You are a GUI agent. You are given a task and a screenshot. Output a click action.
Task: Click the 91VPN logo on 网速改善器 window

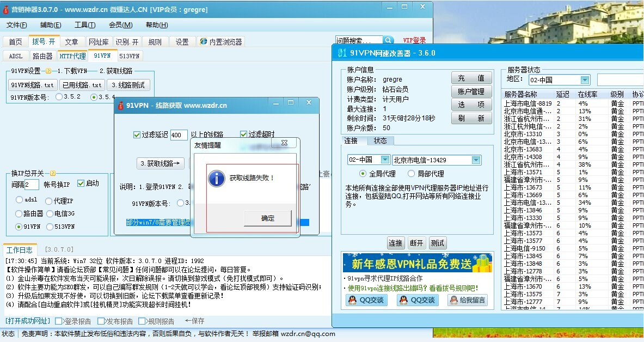click(343, 53)
